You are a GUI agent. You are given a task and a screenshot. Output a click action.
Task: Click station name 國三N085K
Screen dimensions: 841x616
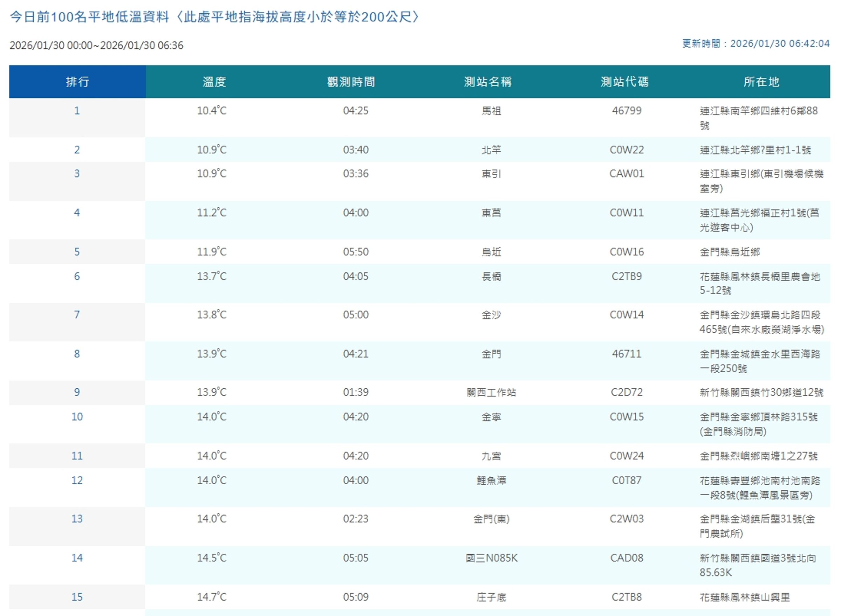pos(491,558)
